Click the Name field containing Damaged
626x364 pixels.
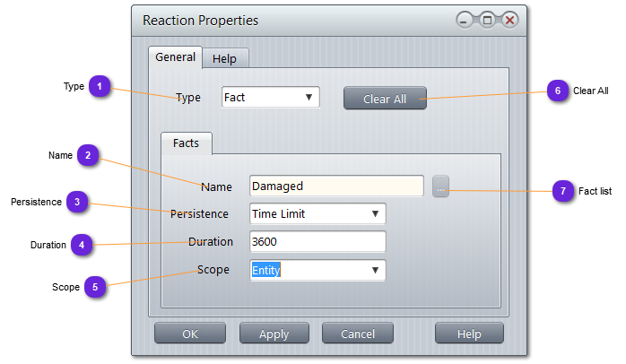coord(336,186)
